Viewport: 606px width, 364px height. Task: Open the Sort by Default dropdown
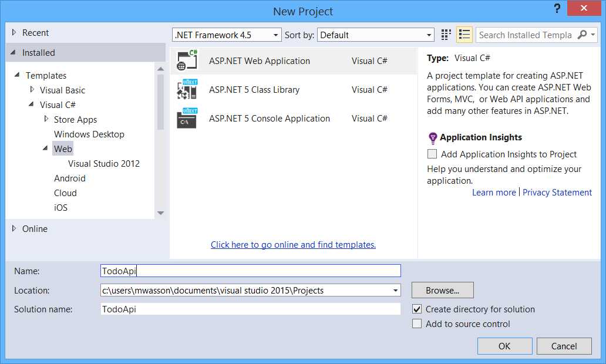376,35
